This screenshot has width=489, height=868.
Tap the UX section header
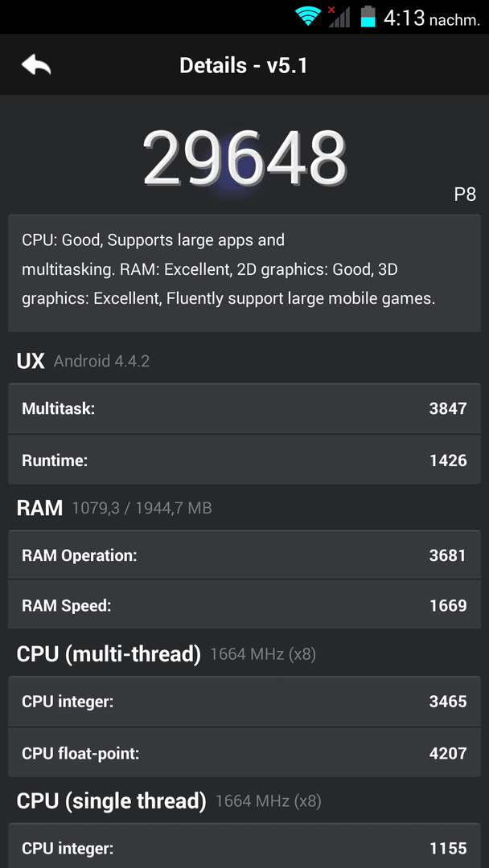coord(31,362)
